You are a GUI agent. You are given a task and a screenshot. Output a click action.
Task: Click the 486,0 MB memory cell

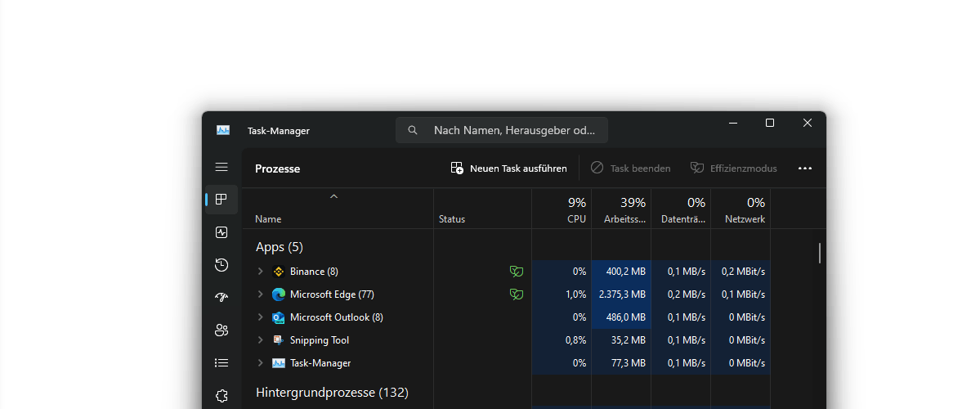click(x=620, y=317)
